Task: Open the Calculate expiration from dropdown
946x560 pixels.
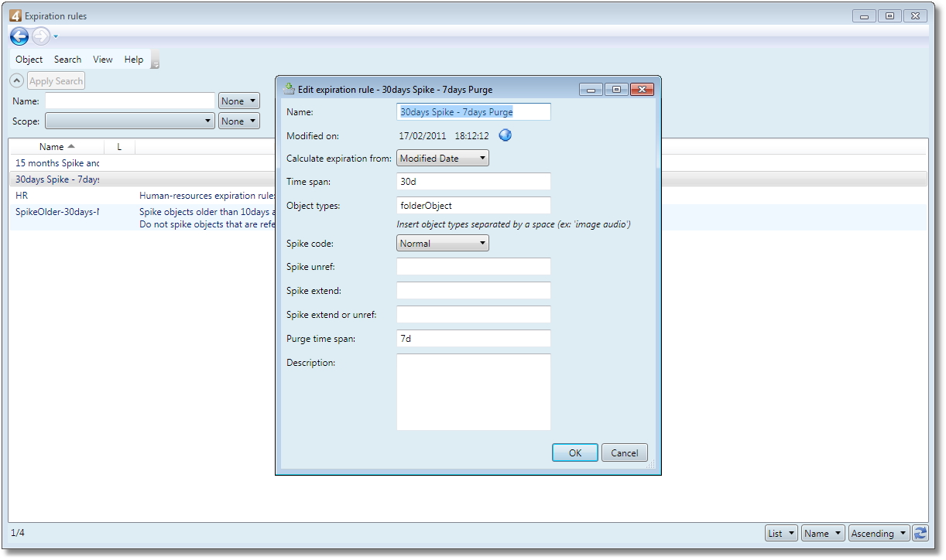Action: [x=443, y=158]
